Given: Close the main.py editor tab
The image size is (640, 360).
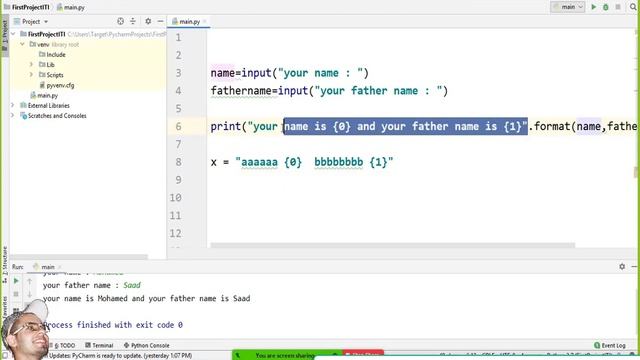Looking at the screenshot, I should [x=205, y=21].
